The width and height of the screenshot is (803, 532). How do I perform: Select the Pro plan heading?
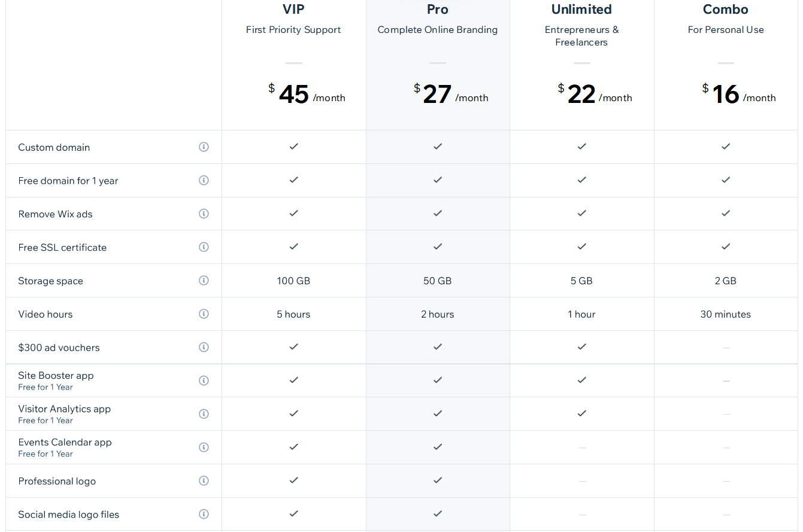(x=438, y=10)
